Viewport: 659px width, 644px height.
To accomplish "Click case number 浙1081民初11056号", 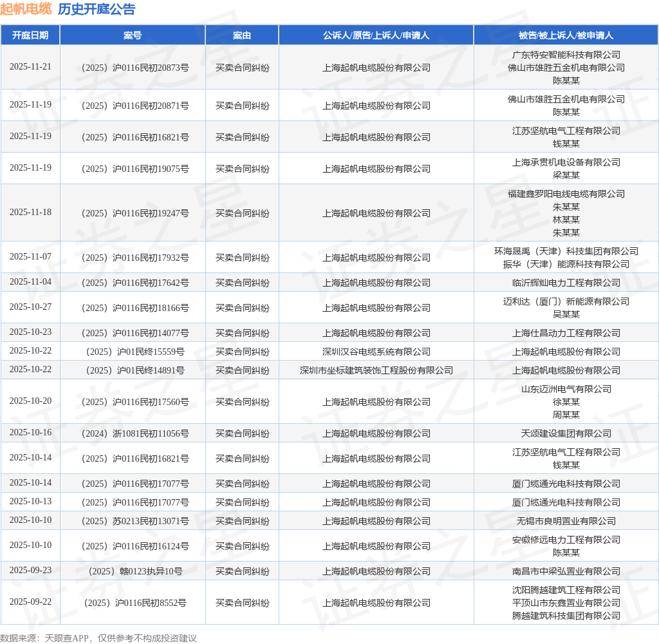I will pos(135,433).
